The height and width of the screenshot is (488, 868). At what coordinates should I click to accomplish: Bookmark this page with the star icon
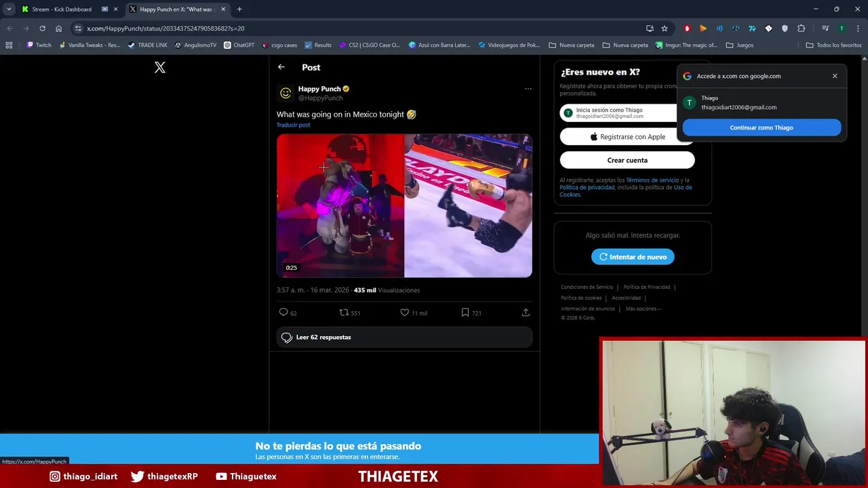[x=665, y=28]
